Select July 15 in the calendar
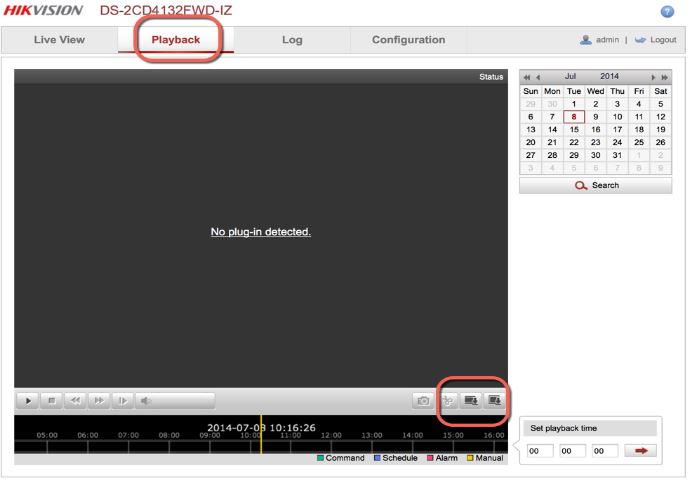 coord(574,130)
